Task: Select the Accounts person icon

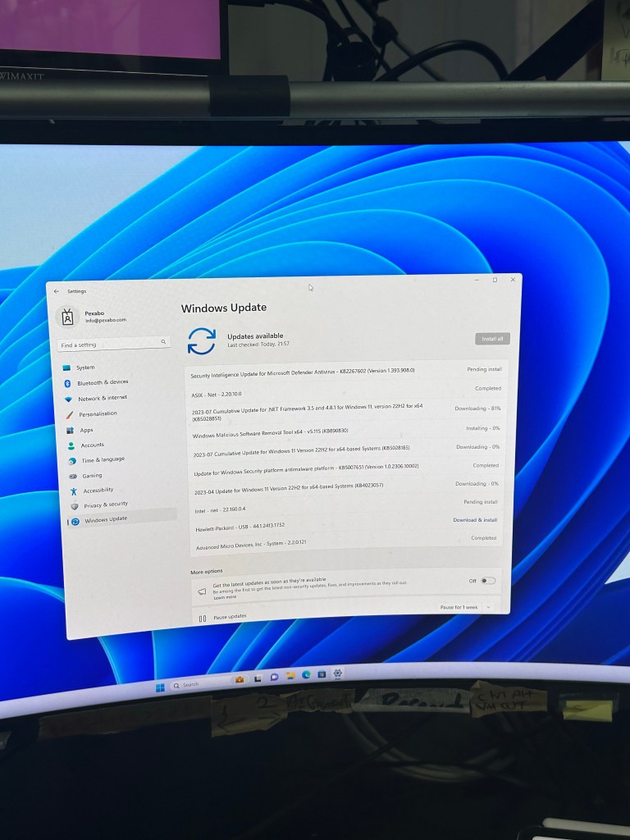Action: coord(71,445)
